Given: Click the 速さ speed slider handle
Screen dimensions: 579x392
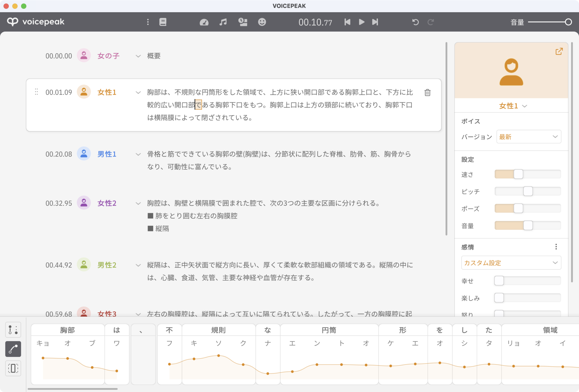Looking at the screenshot, I should point(518,174).
